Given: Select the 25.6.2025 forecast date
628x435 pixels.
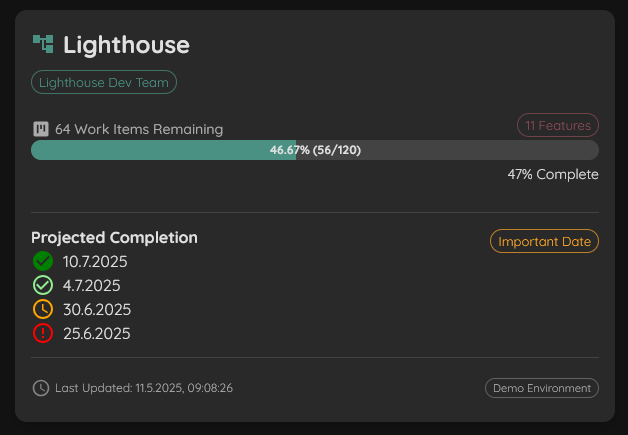Looking at the screenshot, I should point(97,334).
